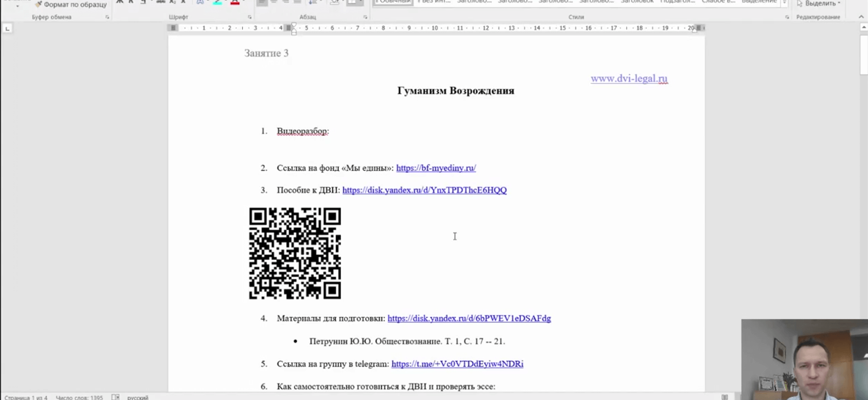This screenshot has width=868, height=400.
Task: Click the Материалы для подготовки text
Action: [x=331, y=318]
